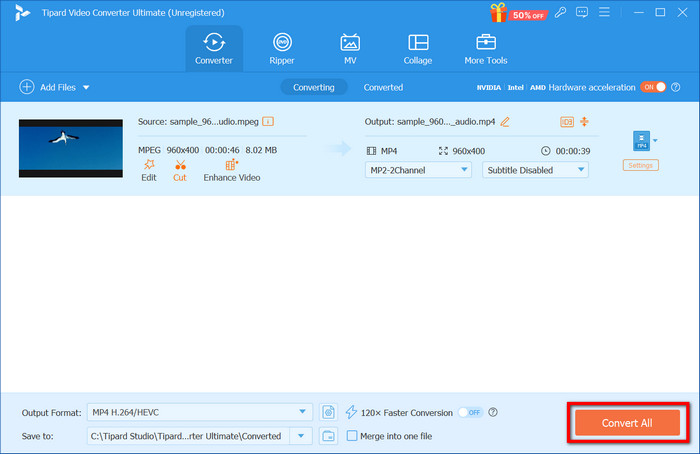The width and height of the screenshot is (700, 454).
Task: Minimize the Tipard window
Action: [638, 12]
